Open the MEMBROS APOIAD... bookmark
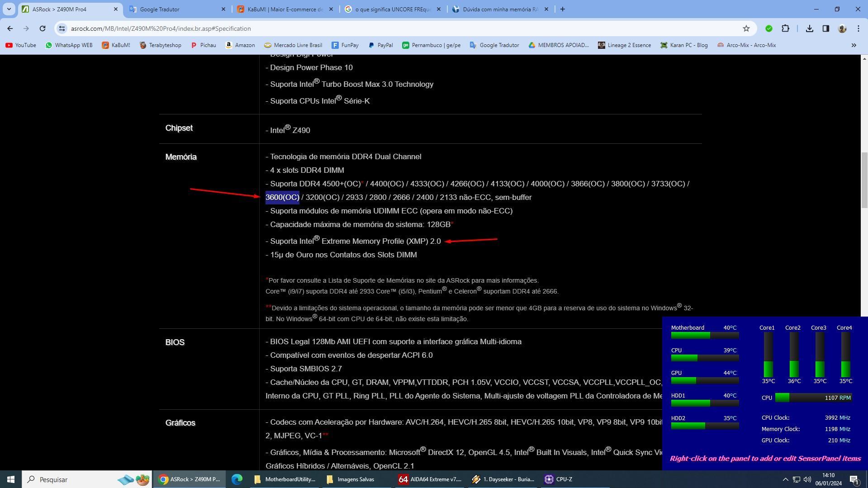 (x=559, y=45)
